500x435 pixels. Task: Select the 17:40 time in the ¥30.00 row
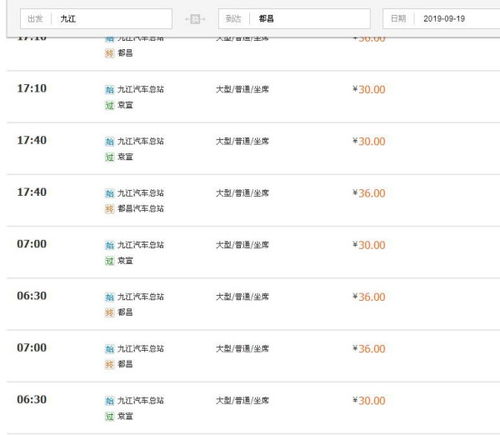click(32, 140)
